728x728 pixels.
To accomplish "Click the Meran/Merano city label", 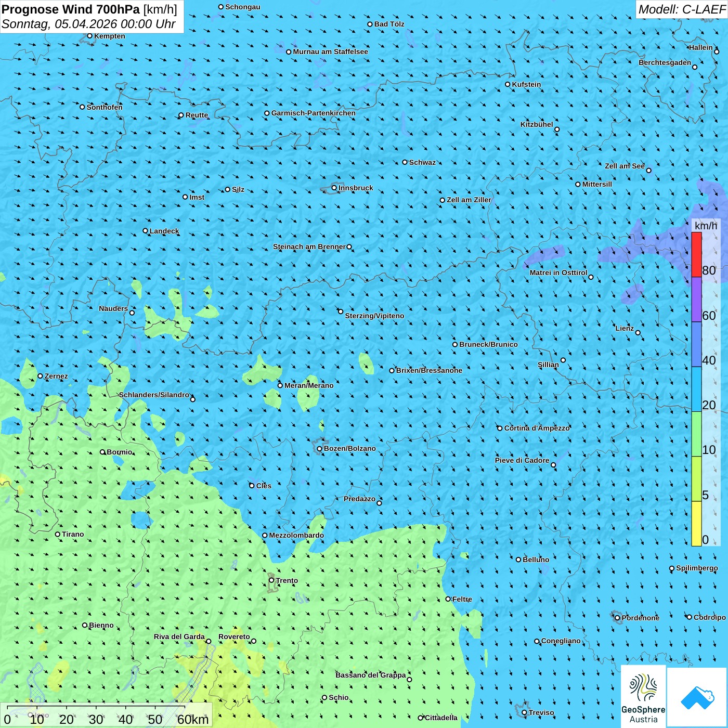I will pyautogui.click(x=309, y=385).
